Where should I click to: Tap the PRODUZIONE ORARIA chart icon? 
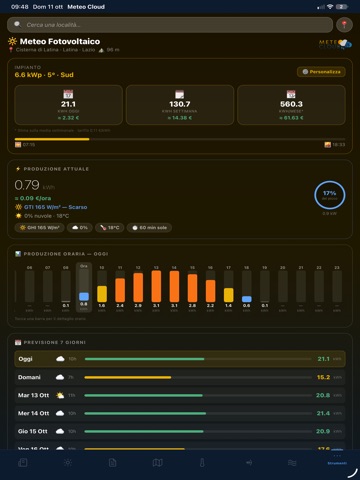click(x=18, y=254)
